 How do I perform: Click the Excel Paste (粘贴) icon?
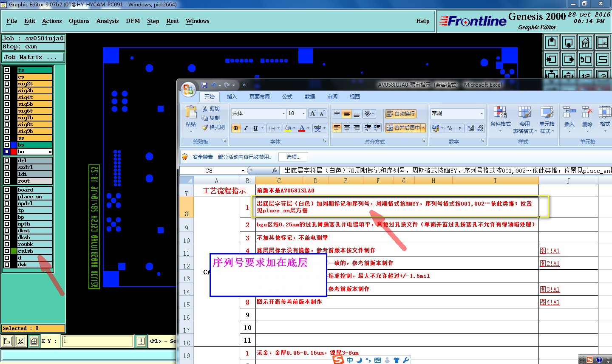coord(191,113)
